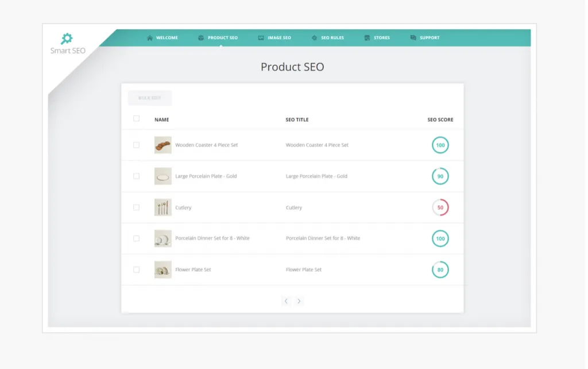Click the Flower Plate Set thumbnail
This screenshot has width=588, height=369.
tap(163, 270)
